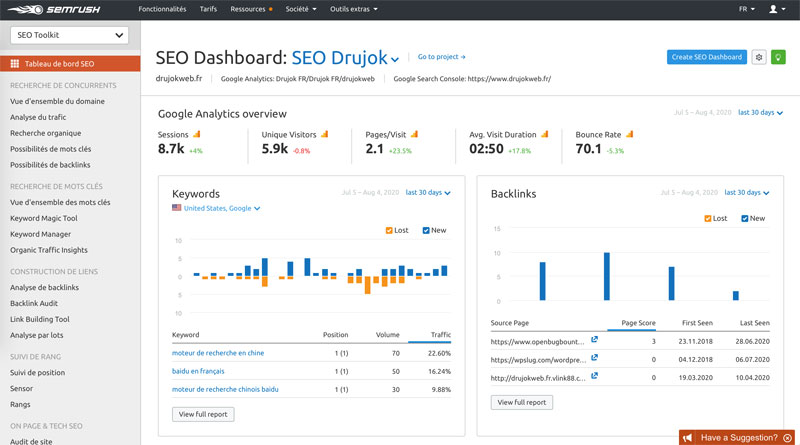The width and height of the screenshot is (800, 445).
Task: Open Link Building Tool in sidebar
Action: click(40, 319)
